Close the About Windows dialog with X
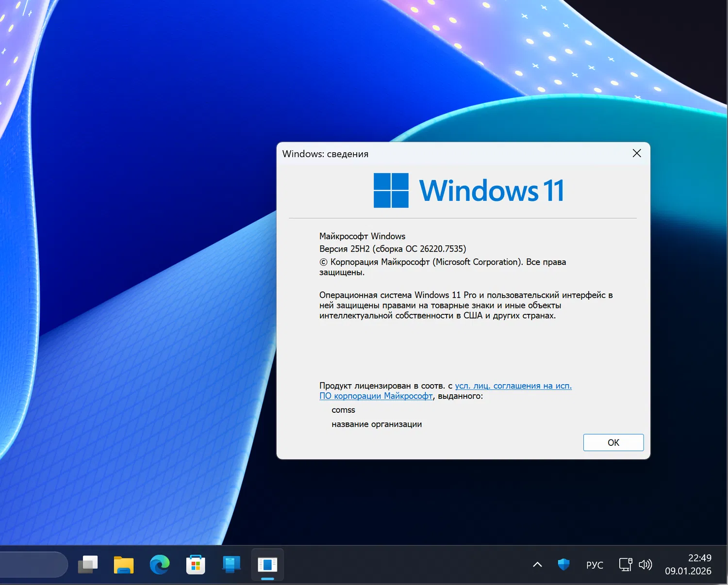The image size is (728, 585). click(x=636, y=153)
